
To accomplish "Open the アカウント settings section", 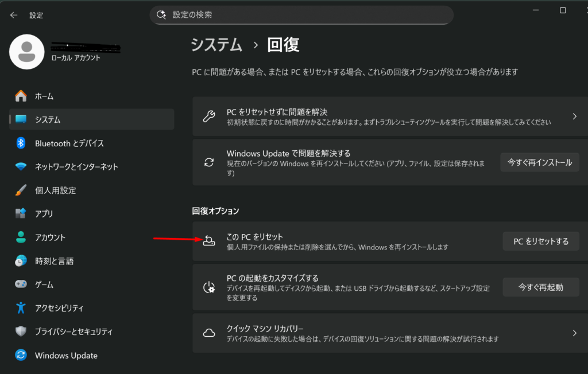I will point(50,237).
